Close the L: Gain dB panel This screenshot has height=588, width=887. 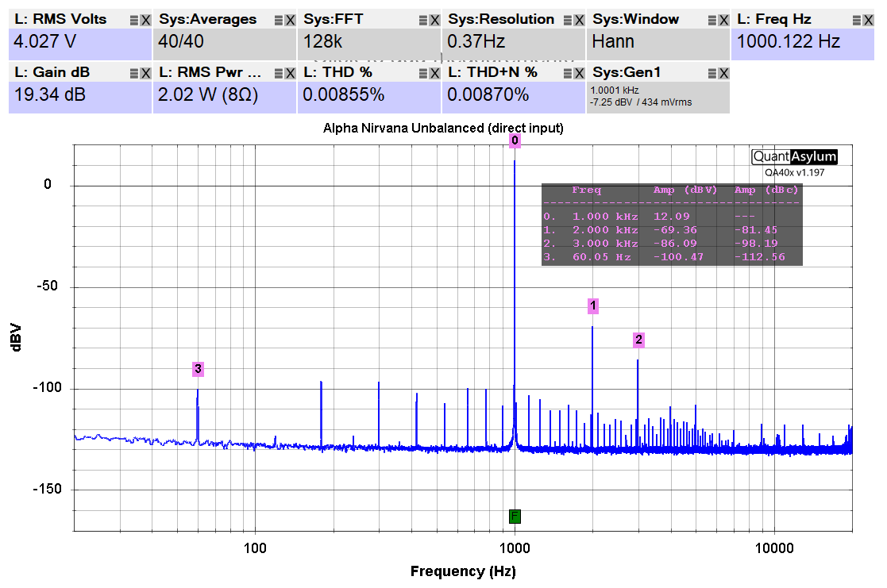(x=145, y=74)
